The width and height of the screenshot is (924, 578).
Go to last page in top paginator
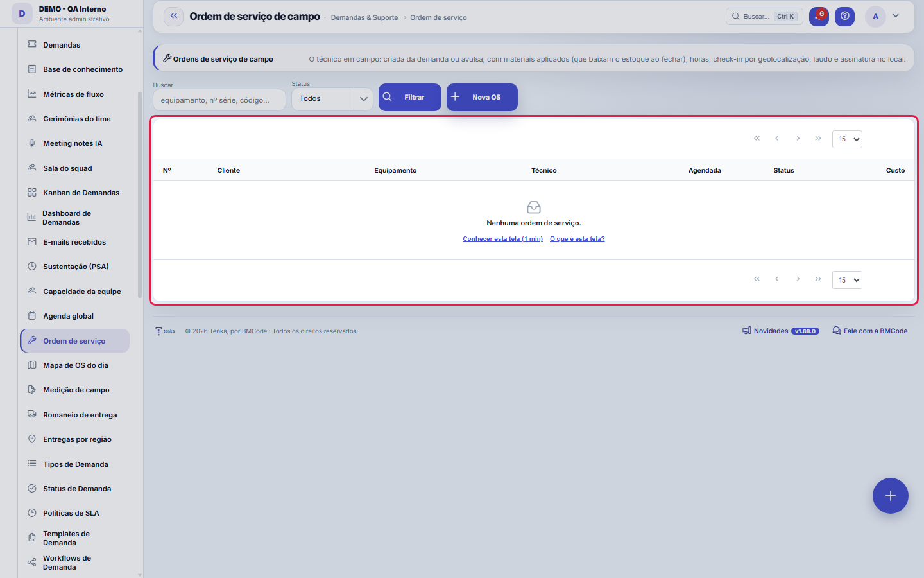click(x=818, y=139)
